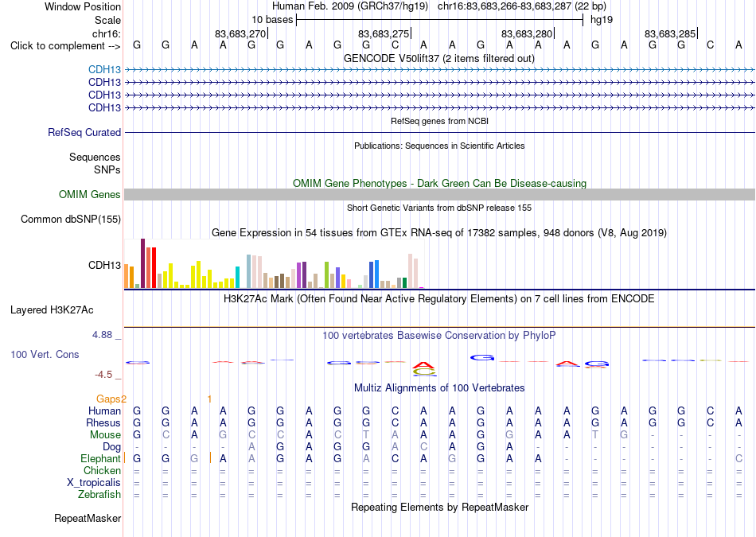Open the OMIM Genes track label
The image size is (756, 537).
coord(90,194)
